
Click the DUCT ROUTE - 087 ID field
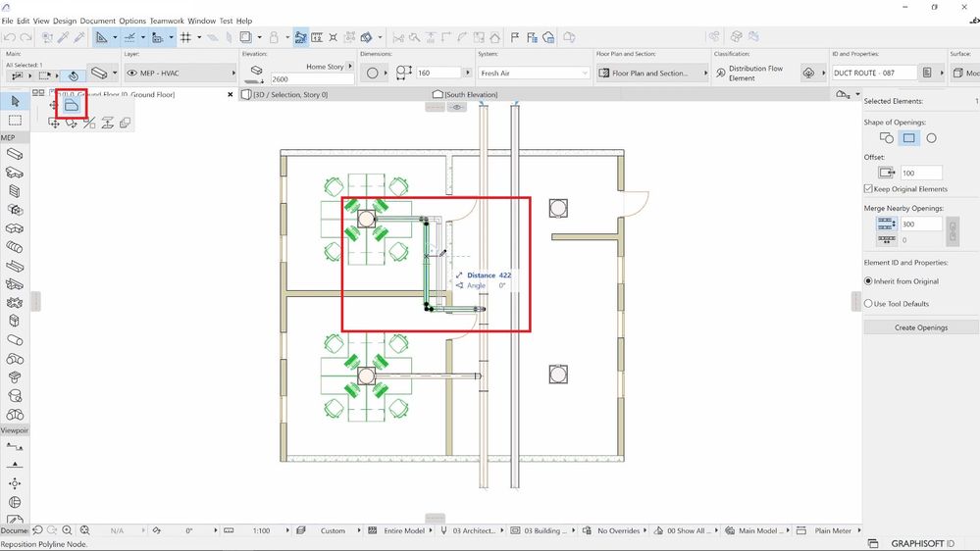coord(874,74)
